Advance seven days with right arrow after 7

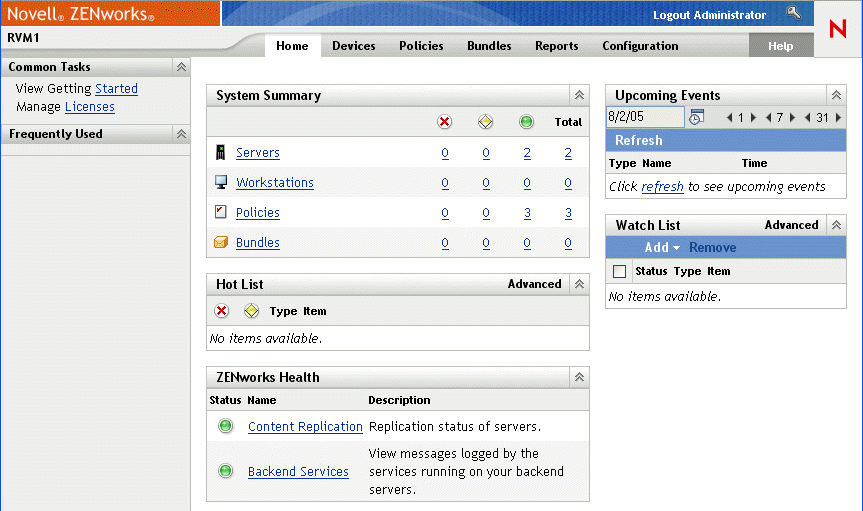[x=792, y=117]
